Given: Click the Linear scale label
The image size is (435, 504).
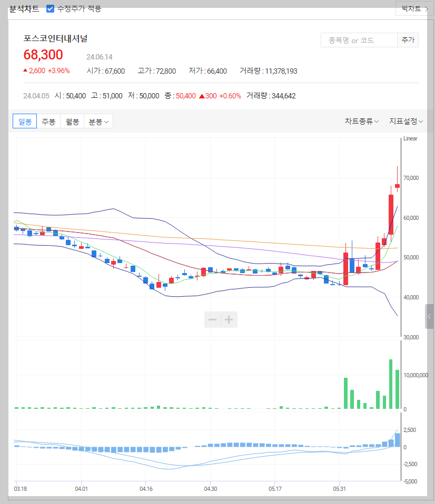Looking at the screenshot, I should (x=410, y=138).
